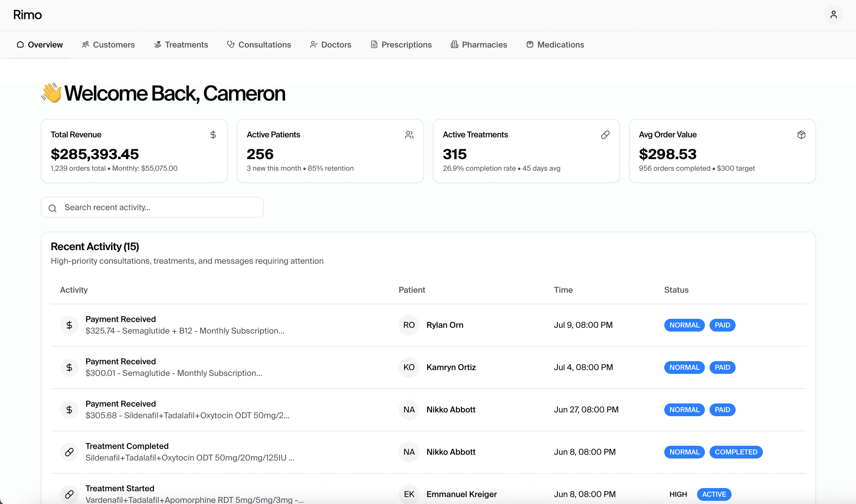856x504 pixels.
Task: Click the dollar icon on Total Revenue card
Action: 213,135
